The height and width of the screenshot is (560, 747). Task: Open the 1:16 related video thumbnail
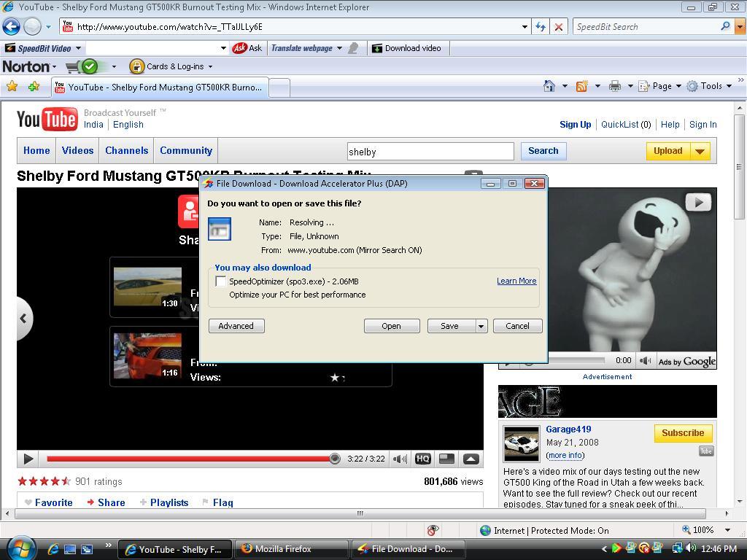[x=147, y=356]
